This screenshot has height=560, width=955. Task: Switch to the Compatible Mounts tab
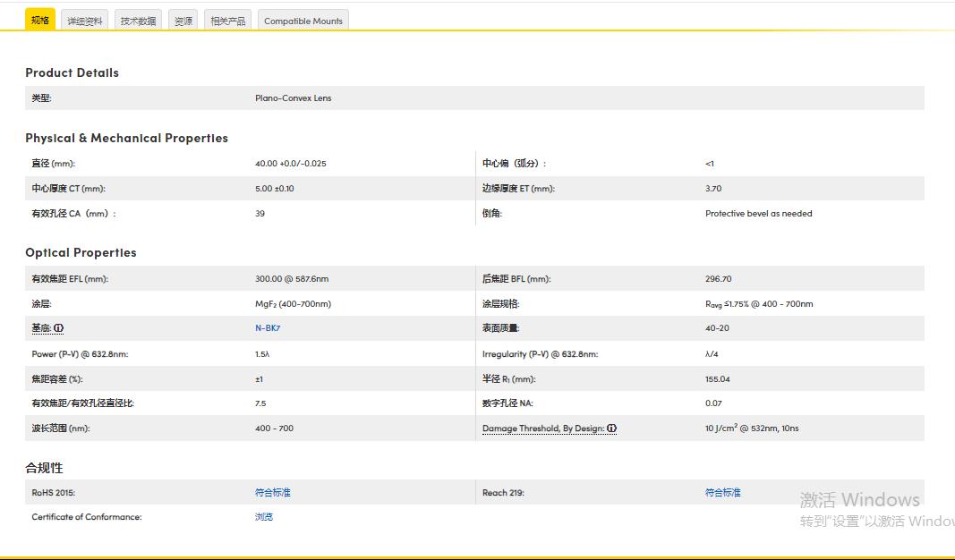click(x=303, y=21)
